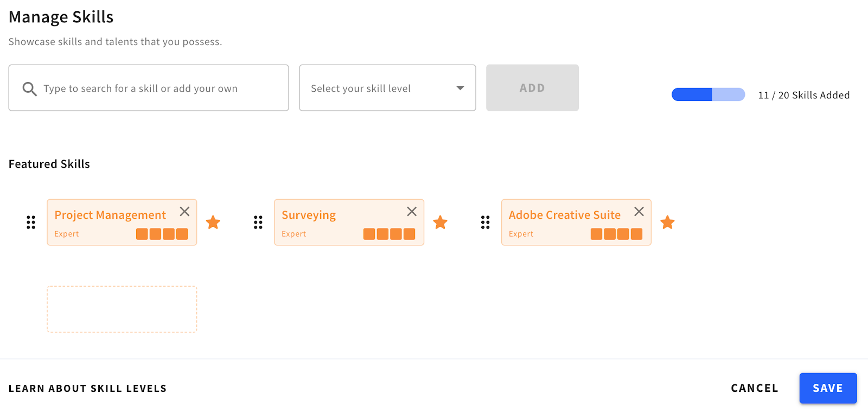Image resolution: width=868 pixels, height=412 pixels.
Task: Click the drag handle beside Surveying
Action: click(x=258, y=222)
